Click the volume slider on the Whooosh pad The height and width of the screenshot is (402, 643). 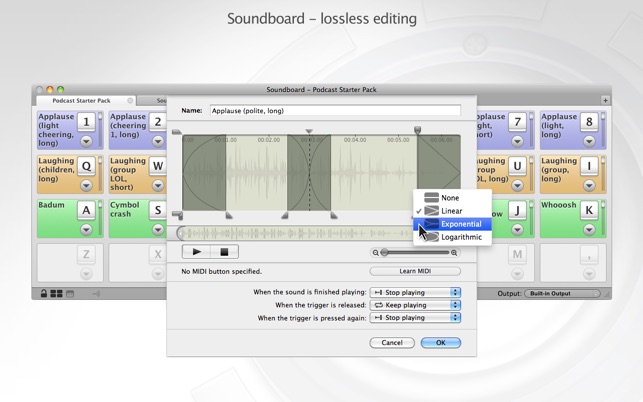tap(603, 218)
